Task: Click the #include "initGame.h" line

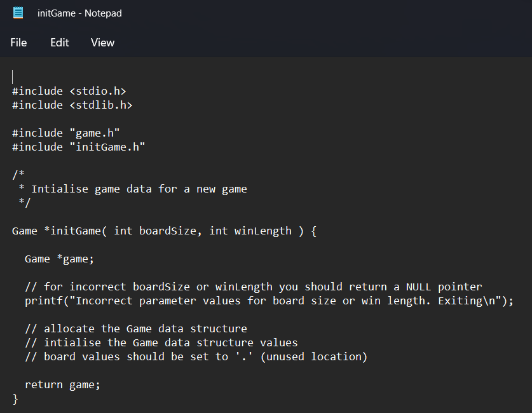Action: tap(79, 147)
